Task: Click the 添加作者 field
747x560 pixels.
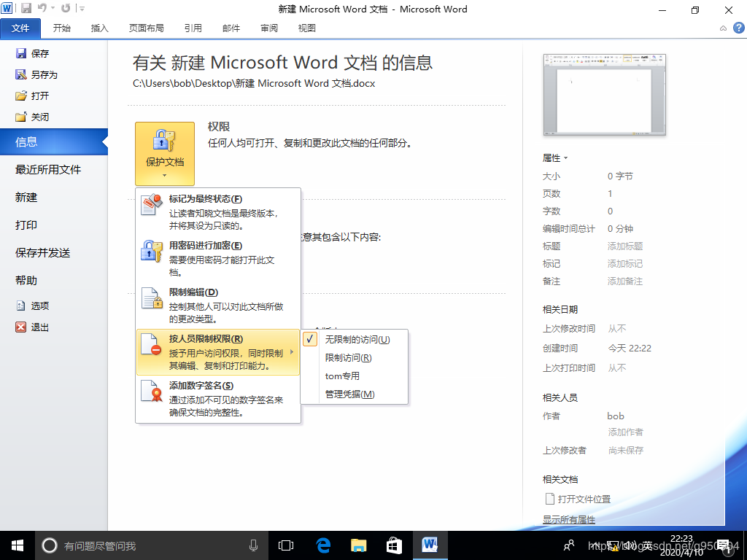Action: click(x=625, y=432)
